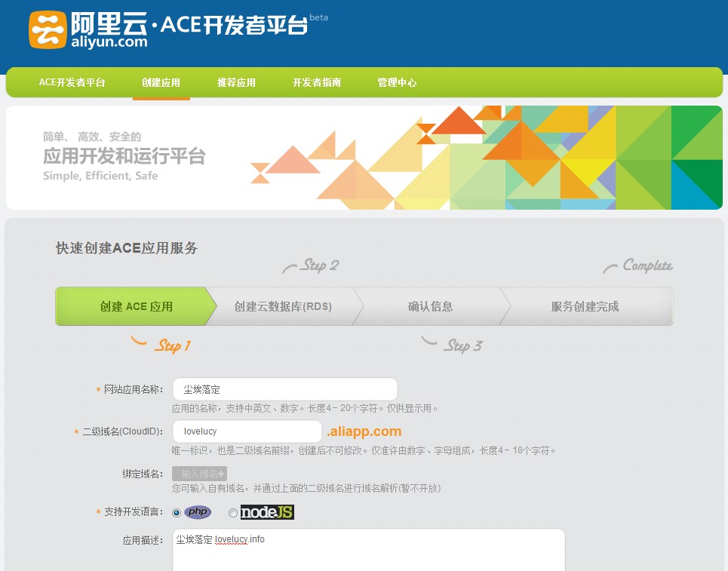Click the 快速创建ACE应用服务 heading
This screenshot has width=728, height=571.
tap(127, 248)
